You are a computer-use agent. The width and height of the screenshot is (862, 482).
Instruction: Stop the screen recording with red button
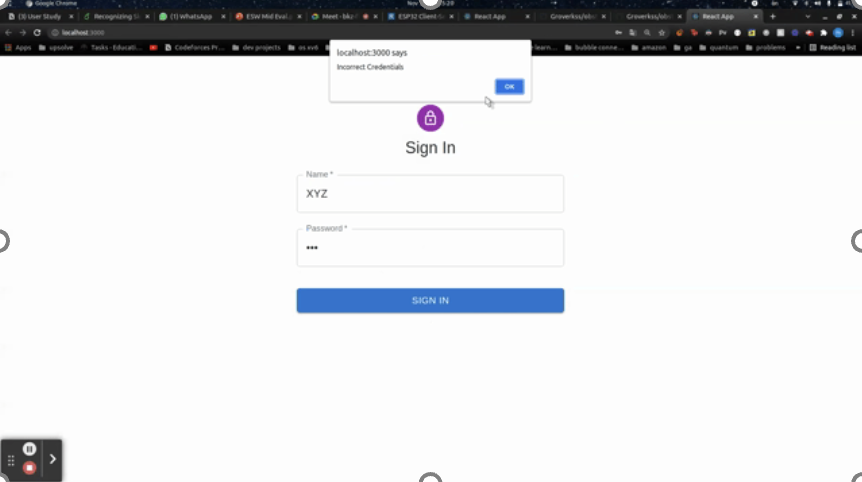(30, 468)
